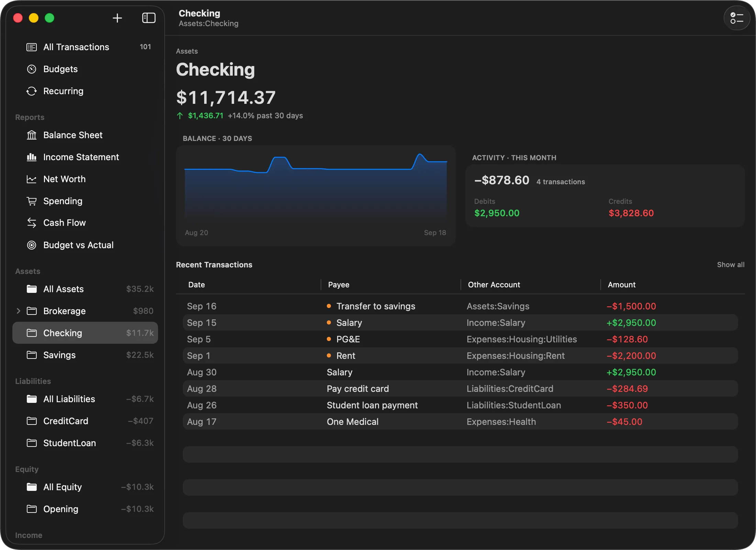Viewport: 756px width, 550px height.
Task: Select the CreditCard balance -$407
Action: (140, 421)
